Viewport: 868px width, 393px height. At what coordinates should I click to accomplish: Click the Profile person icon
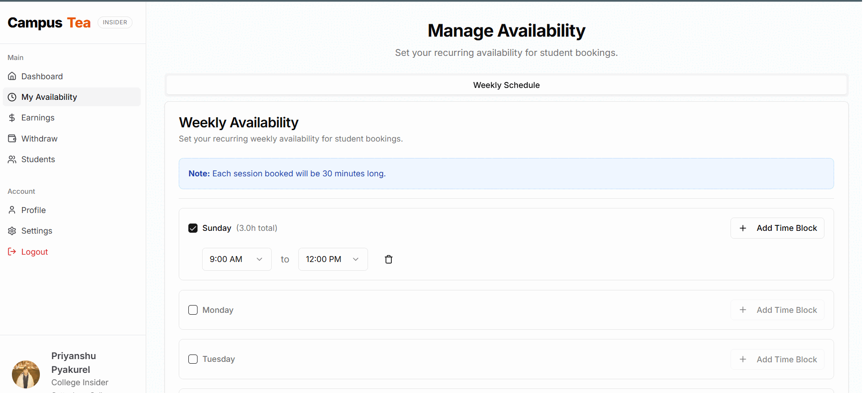tap(12, 210)
